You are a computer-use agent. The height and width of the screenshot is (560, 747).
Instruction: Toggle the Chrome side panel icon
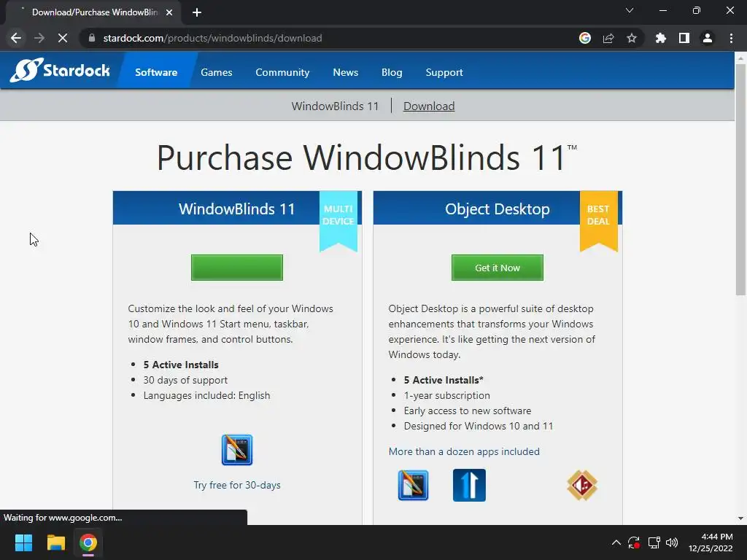click(684, 38)
